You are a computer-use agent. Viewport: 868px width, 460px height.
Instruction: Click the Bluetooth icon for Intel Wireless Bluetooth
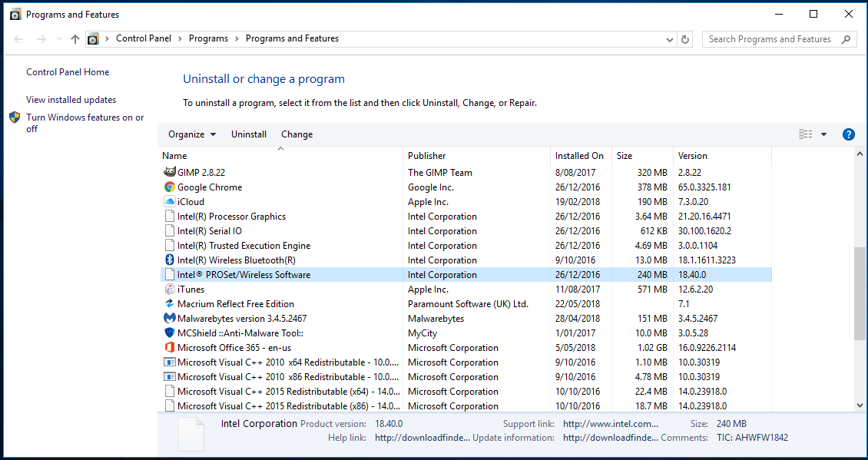(x=170, y=260)
